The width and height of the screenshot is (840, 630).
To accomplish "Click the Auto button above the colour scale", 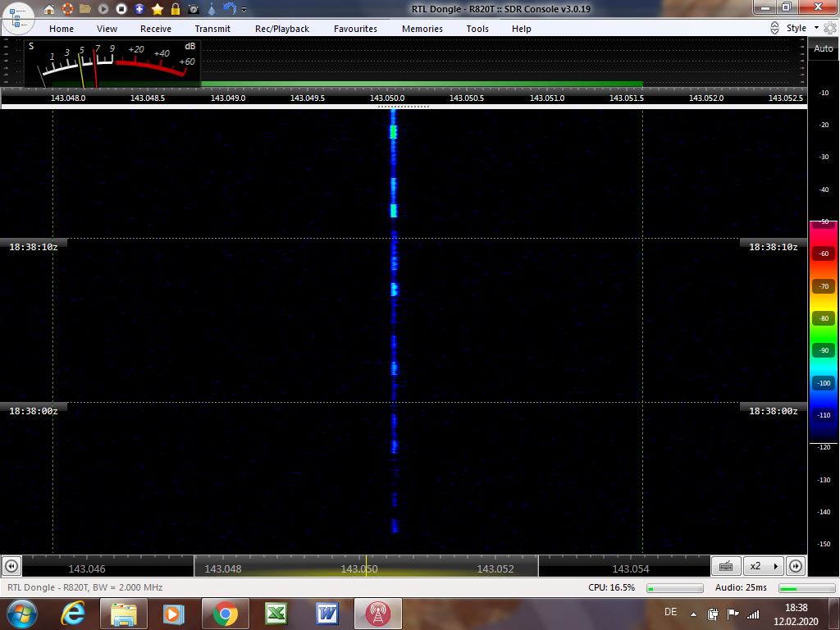I will pyautogui.click(x=823, y=48).
